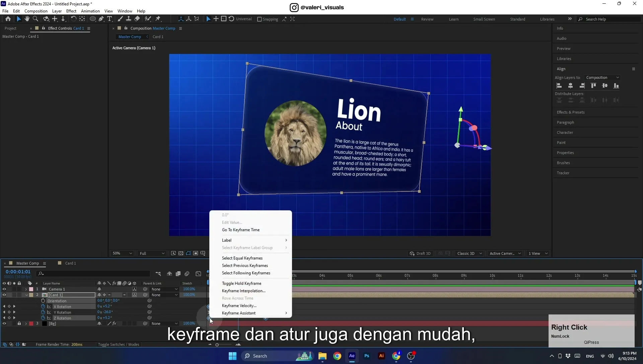Screen dimensions: 643x364
Task: Collapse the Card 1 layer properties
Action: click(x=26, y=295)
